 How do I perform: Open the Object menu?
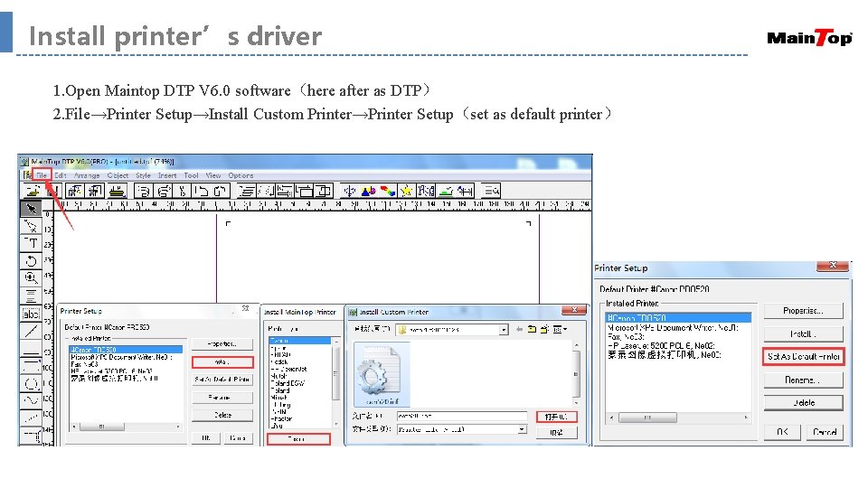(118, 175)
